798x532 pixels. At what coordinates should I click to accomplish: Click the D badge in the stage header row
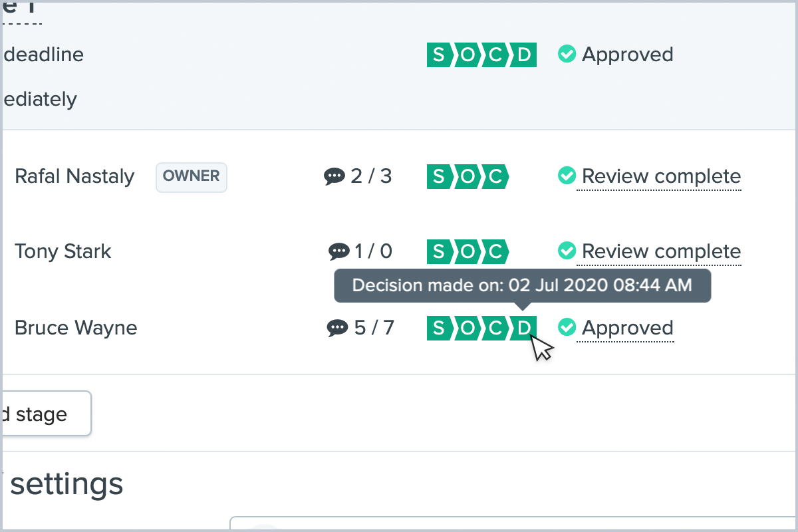525,55
